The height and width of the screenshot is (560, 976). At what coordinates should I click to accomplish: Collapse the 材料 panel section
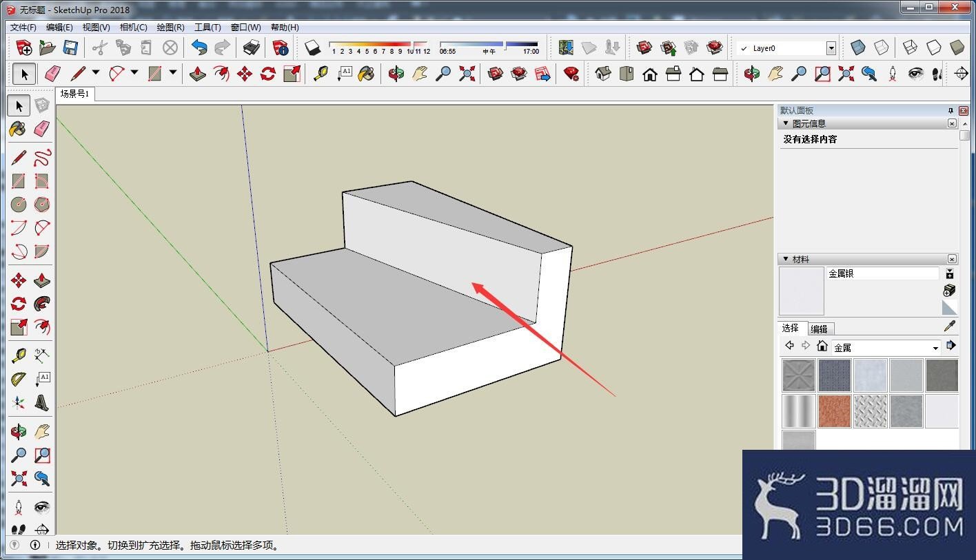tap(785, 259)
